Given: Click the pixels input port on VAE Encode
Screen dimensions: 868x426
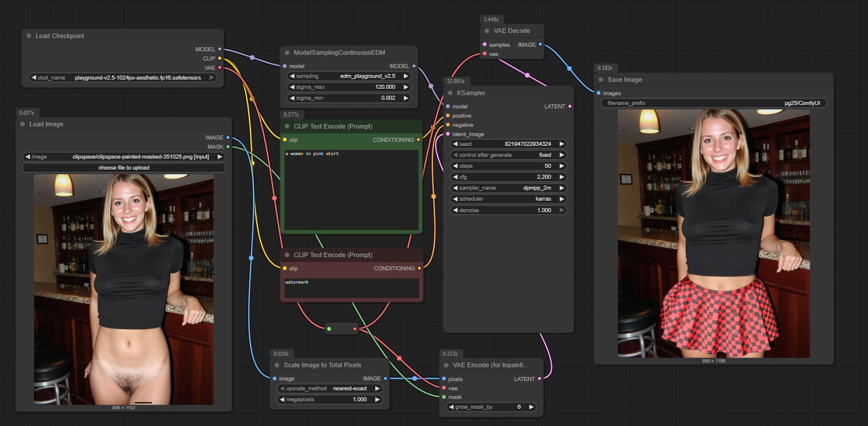Looking at the screenshot, I should pyautogui.click(x=444, y=379).
